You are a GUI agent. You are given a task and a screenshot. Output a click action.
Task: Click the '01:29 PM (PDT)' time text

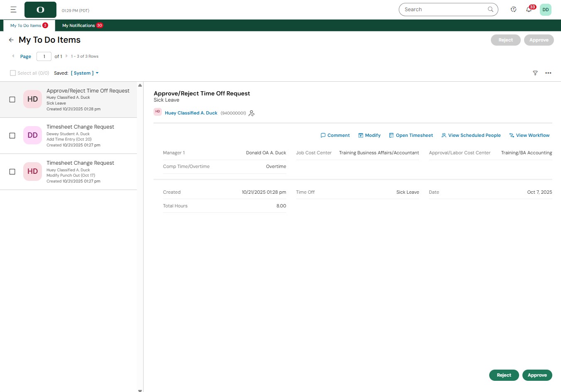(76, 10)
